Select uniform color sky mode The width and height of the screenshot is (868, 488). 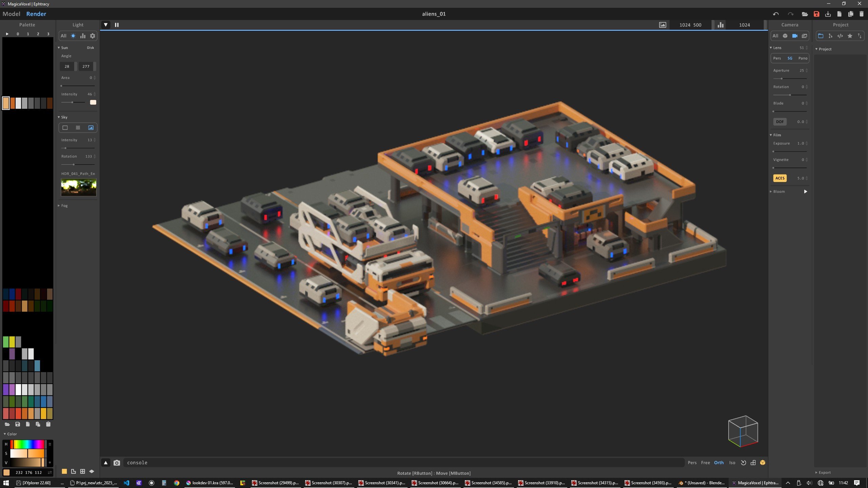pyautogui.click(x=65, y=128)
